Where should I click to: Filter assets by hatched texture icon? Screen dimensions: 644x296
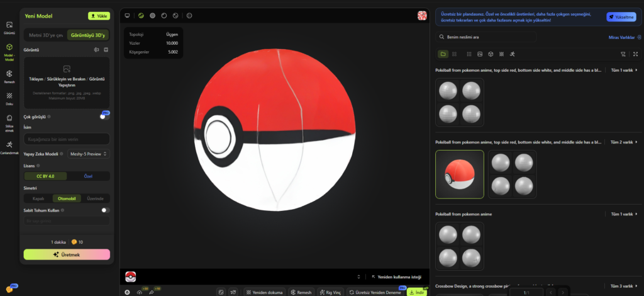(501, 54)
